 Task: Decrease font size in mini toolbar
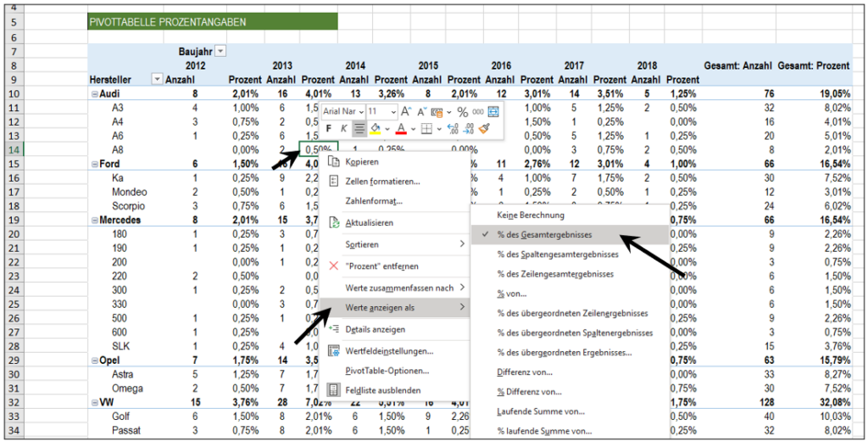[422, 111]
